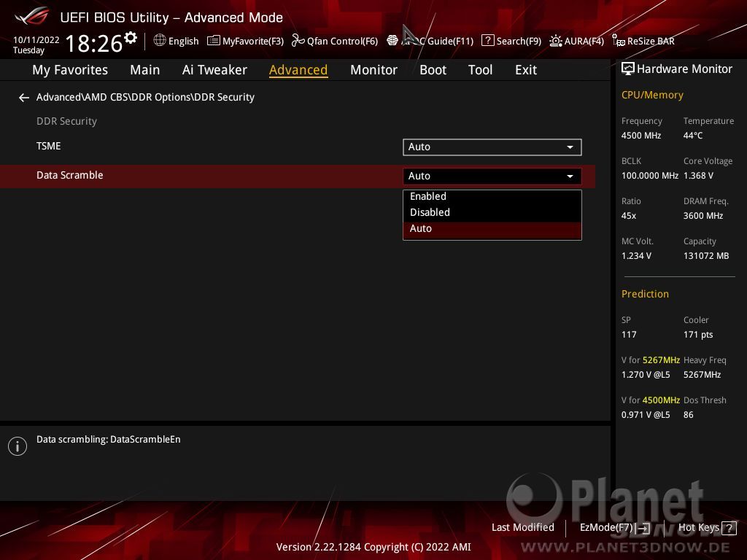Click the ReSize BAR label

[651, 42]
